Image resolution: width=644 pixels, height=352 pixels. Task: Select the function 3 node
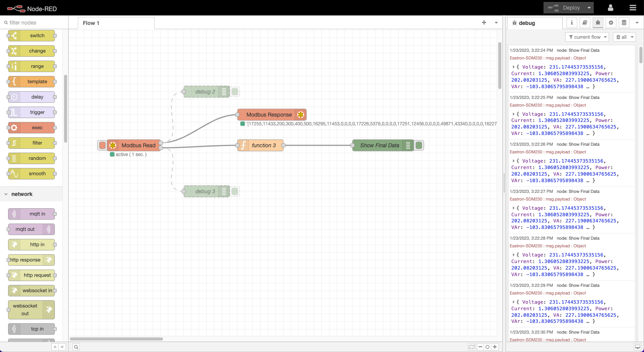click(260, 145)
